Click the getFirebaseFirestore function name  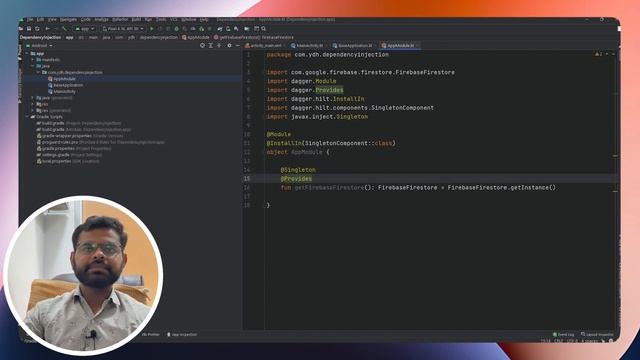click(329, 188)
